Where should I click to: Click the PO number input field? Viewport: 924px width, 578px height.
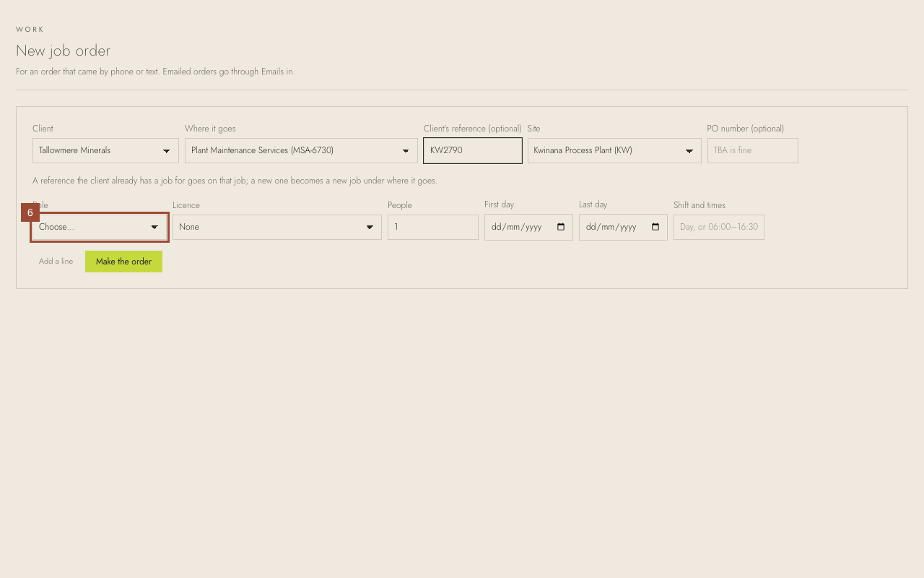[x=753, y=150]
